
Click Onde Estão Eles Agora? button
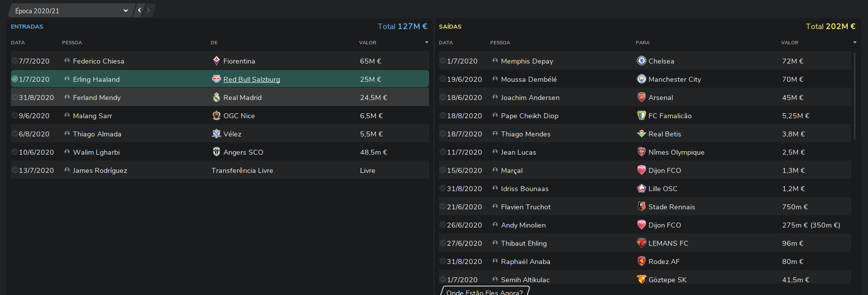[x=485, y=292]
